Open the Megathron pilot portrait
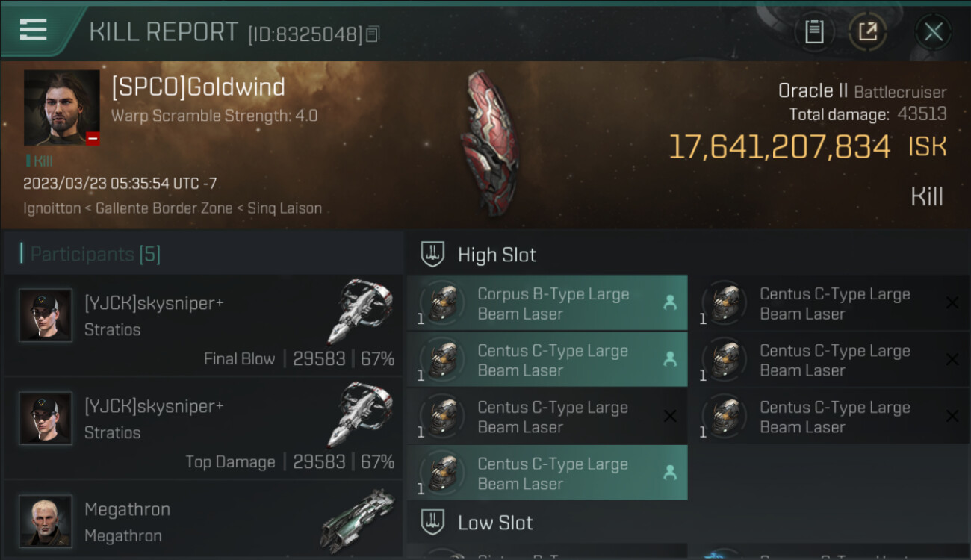This screenshot has width=971, height=560. [x=46, y=520]
